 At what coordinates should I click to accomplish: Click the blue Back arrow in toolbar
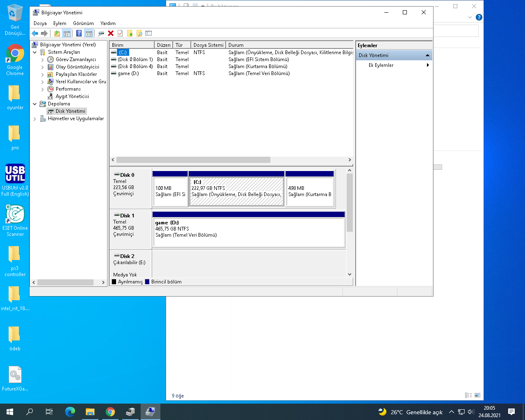click(x=35, y=33)
